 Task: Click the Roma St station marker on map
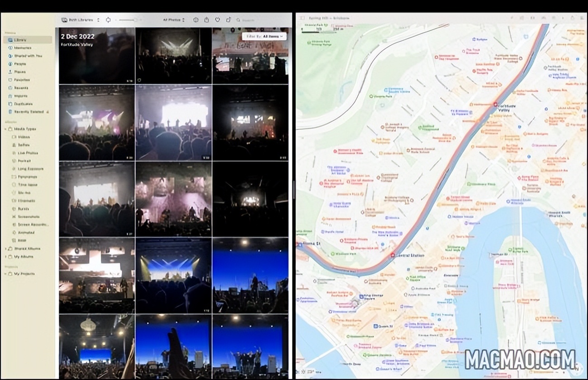coord(299,245)
